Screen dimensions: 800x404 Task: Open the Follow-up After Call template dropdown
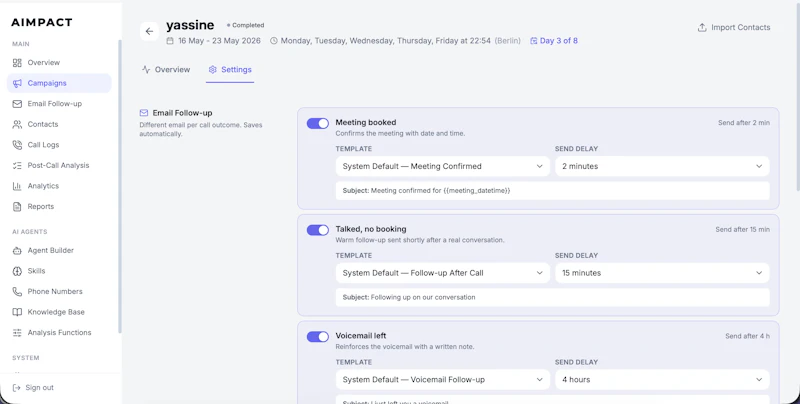(442, 273)
